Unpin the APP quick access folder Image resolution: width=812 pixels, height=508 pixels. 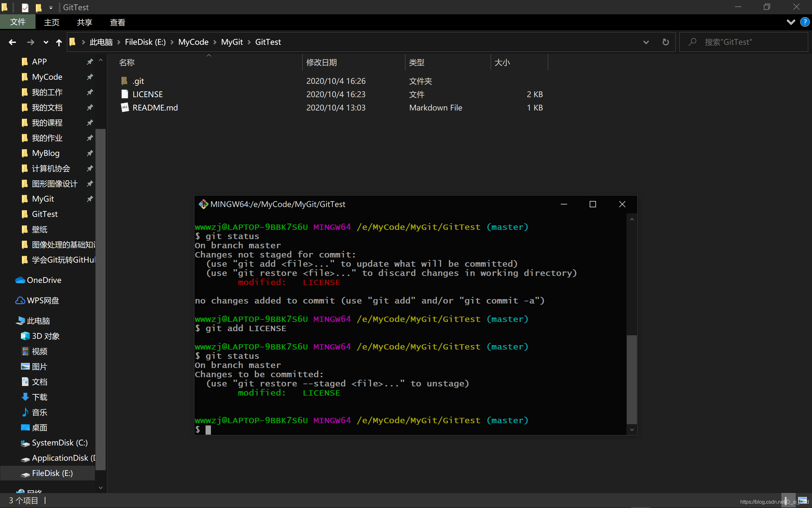point(90,62)
